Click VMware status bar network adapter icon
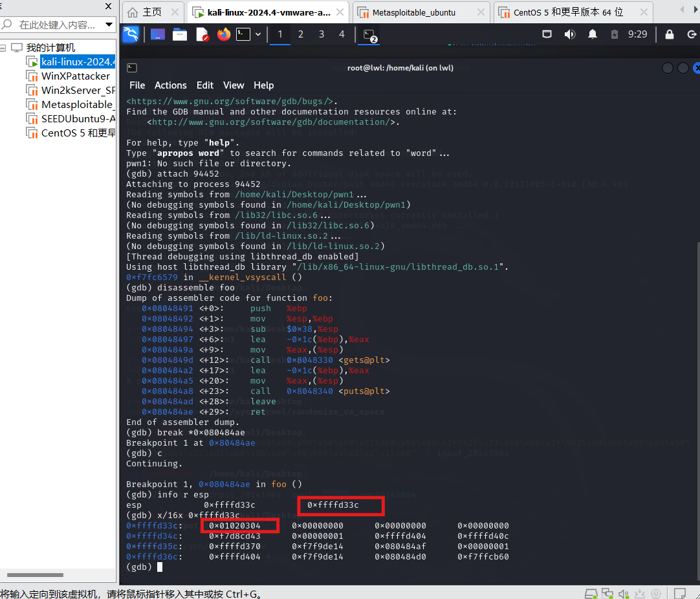The width and height of the screenshot is (700, 599). click(x=607, y=594)
